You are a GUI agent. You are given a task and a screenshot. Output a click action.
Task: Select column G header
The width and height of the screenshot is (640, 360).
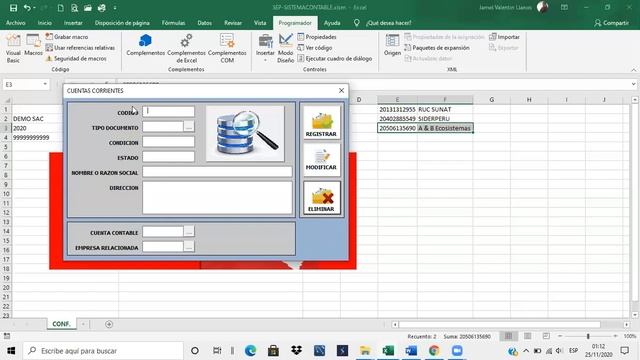[x=491, y=100]
